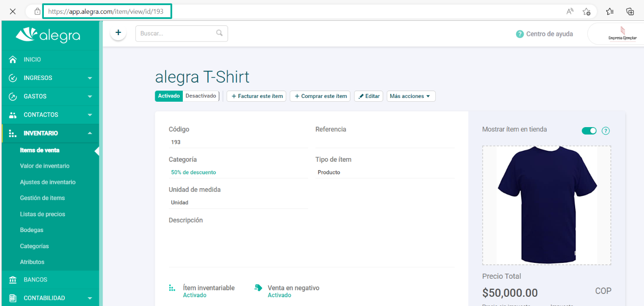Open the browser collections icon
The width and height of the screenshot is (644, 306).
(x=630, y=12)
